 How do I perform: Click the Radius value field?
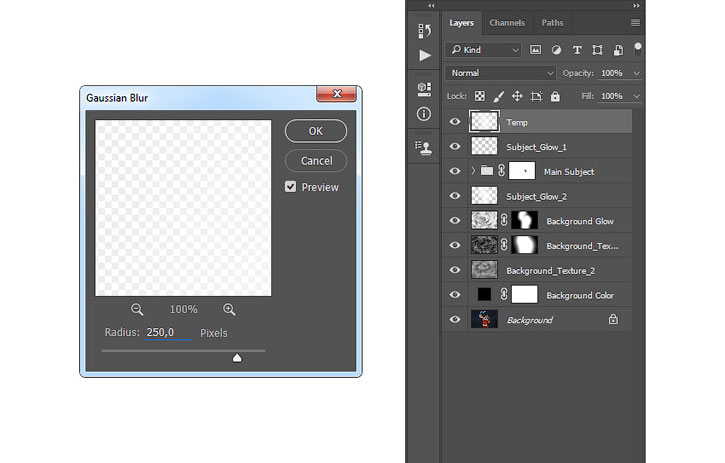tap(167, 332)
